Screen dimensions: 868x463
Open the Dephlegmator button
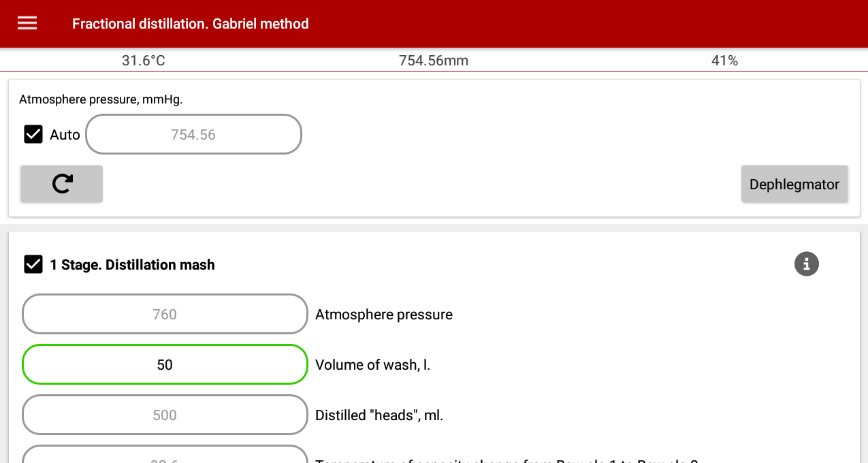coord(794,184)
